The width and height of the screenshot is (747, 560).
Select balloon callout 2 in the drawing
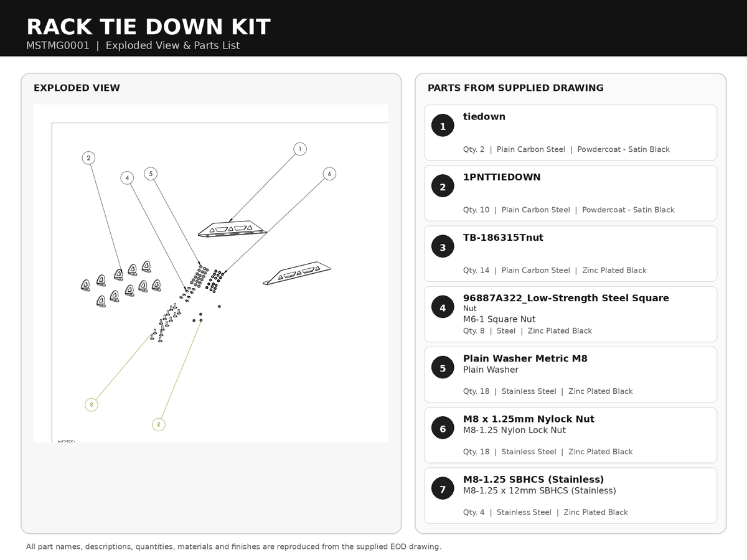tap(89, 157)
